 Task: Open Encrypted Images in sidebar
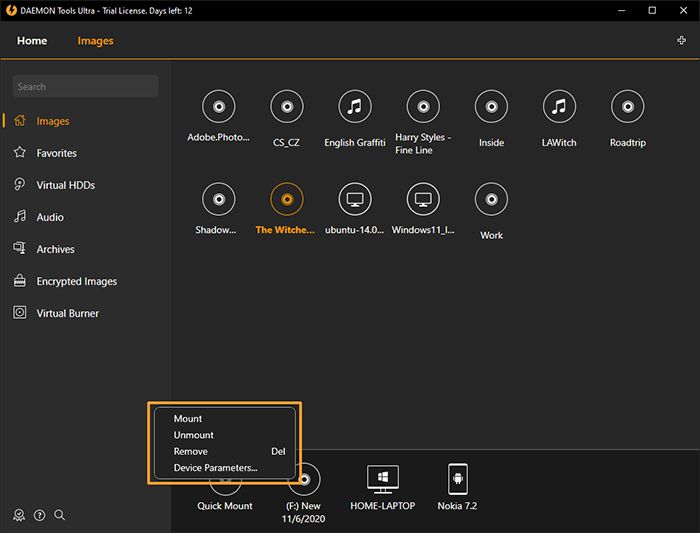(76, 281)
